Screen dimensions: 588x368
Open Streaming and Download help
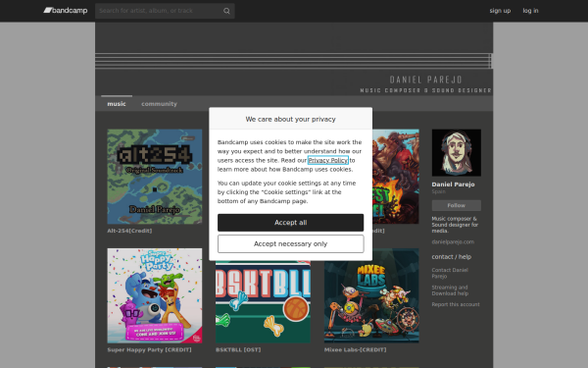click(x=450, y=290)
